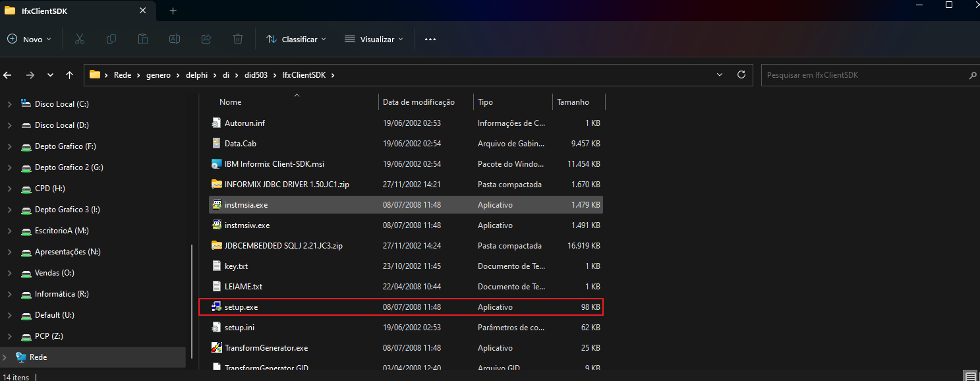Click the Share icon in toolbar

coord(206,40)
